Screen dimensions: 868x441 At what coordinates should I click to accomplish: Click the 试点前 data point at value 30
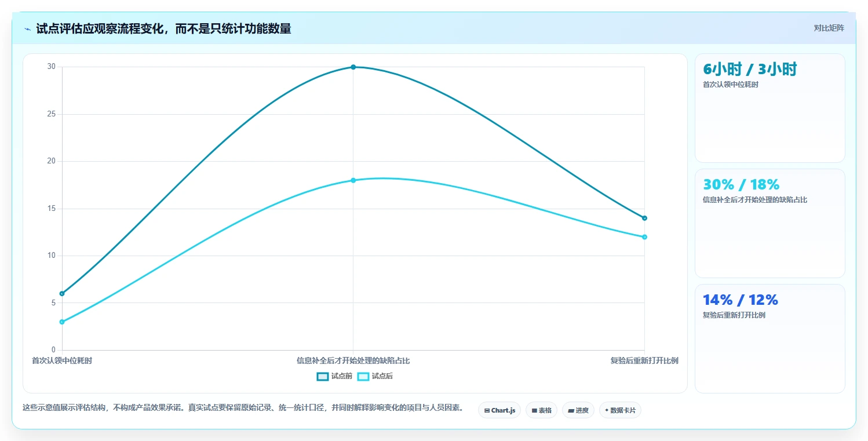[x=353, y=67]
